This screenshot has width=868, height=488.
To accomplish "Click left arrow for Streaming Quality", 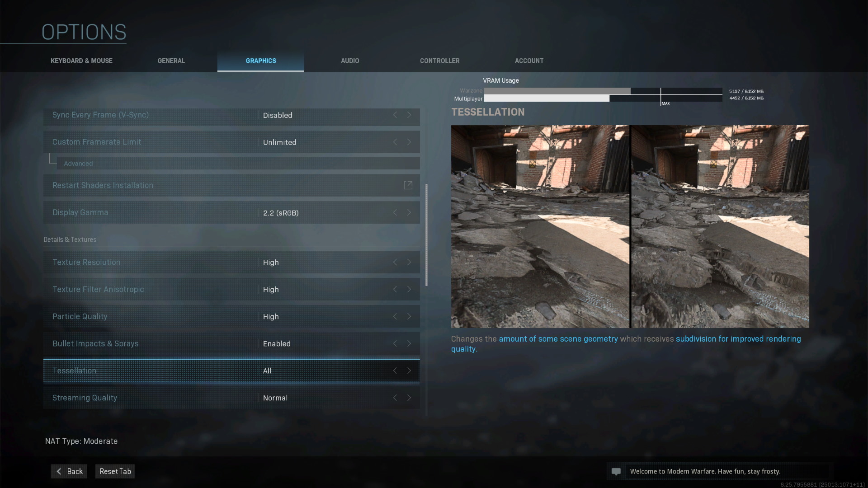I will (x=395, y=398).
